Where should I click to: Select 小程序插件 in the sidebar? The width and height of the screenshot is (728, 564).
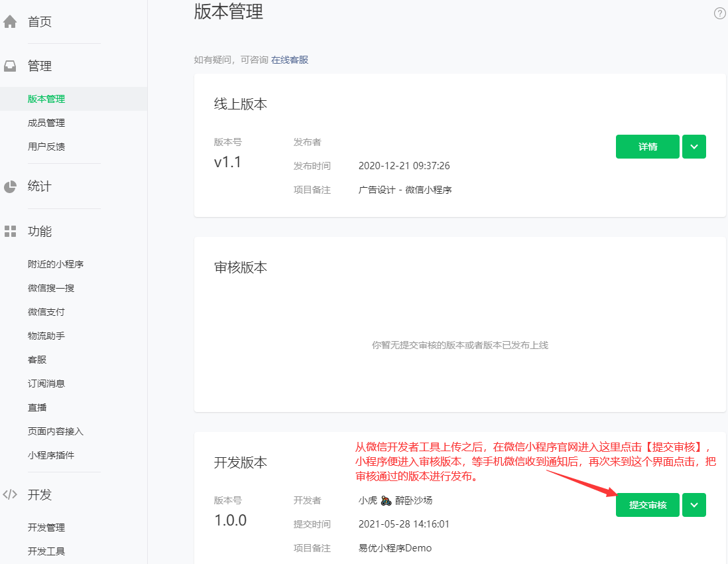click(x=48, y=455)
